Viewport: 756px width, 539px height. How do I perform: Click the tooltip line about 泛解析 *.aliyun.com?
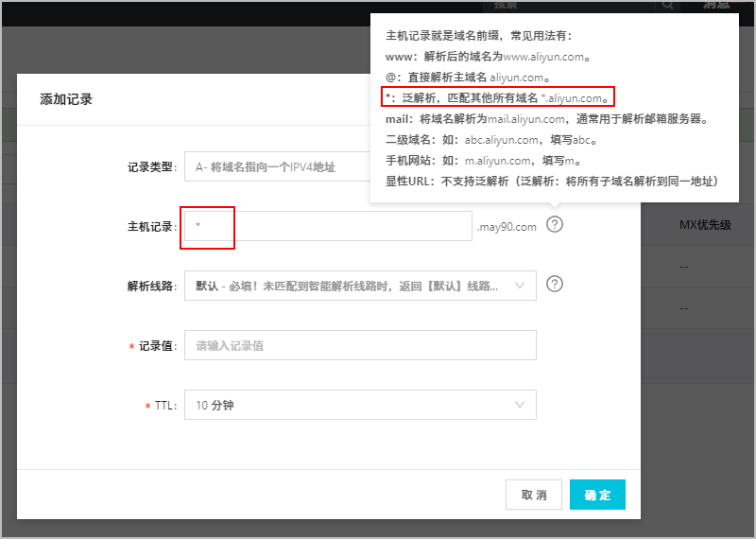(498, 98)
